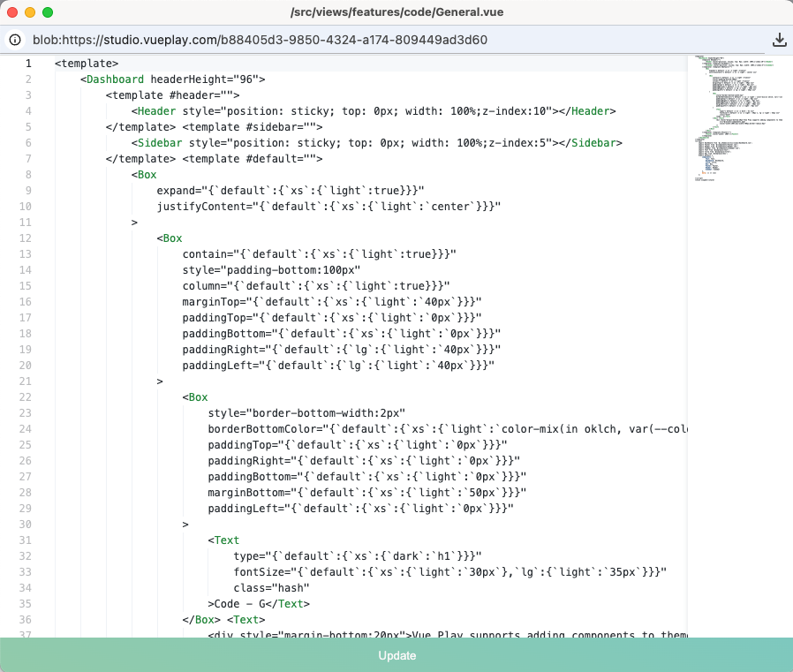Click the paddingLeft attribute on line 29
This screenshot has width=793, height=672.
(x=360, y=509)
